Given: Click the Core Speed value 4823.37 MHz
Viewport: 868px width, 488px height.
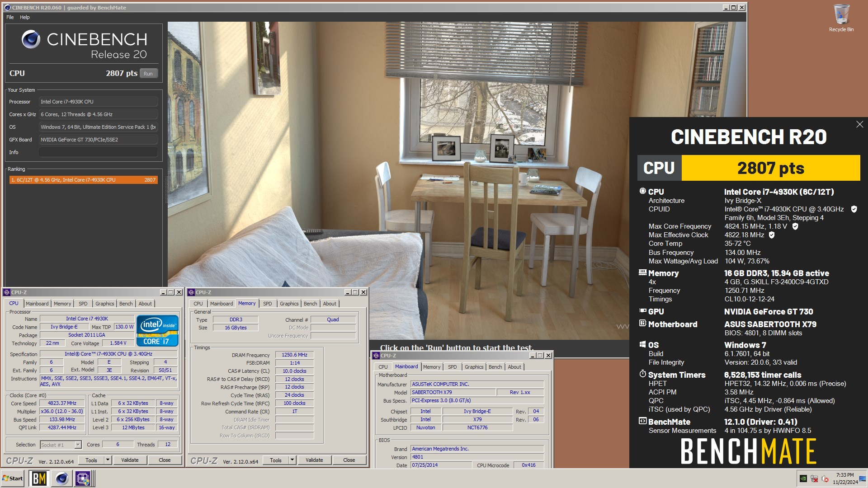Looking at the screenshot, I should pyautogui.click(x=62, y=403).
